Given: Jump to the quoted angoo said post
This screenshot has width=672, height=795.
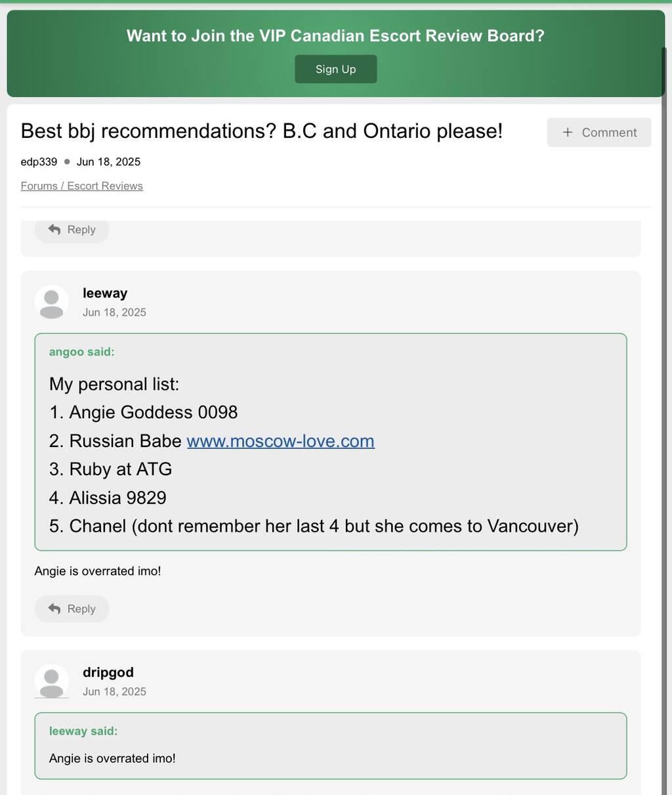Looking at the screenshot, I should pos(81,352).
